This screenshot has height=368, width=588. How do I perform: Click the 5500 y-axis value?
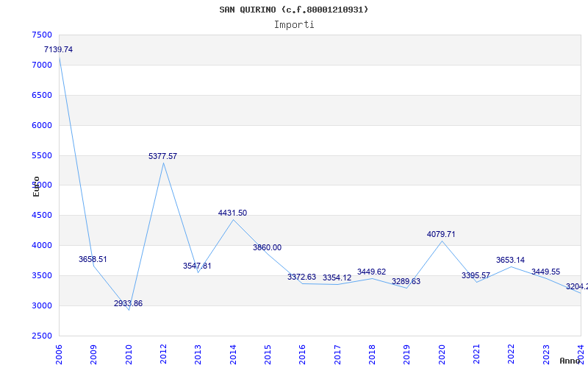tap(42, 155)
